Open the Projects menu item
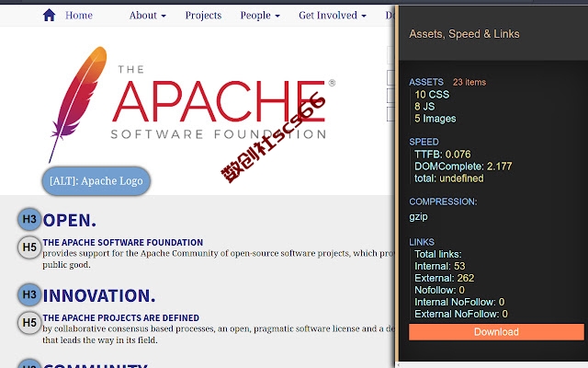588x368 pixels. tap(203, 16)
